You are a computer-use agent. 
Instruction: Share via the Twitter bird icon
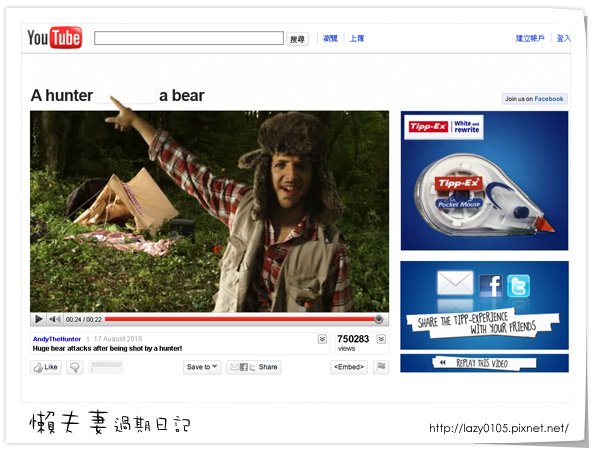pyautogui.click(x=518, y=285)
